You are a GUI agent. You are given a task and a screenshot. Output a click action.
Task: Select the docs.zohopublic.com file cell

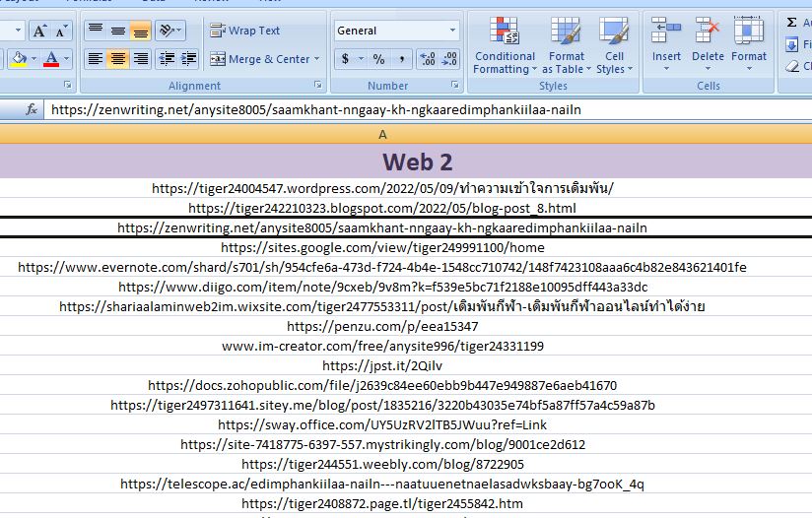pos(406,385)
